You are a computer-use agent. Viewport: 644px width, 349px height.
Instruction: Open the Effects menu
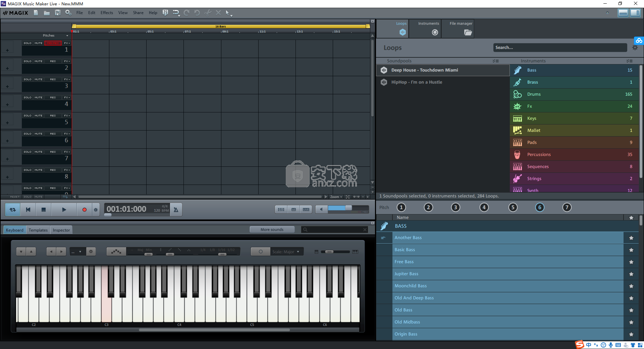[x=107, y=13]
